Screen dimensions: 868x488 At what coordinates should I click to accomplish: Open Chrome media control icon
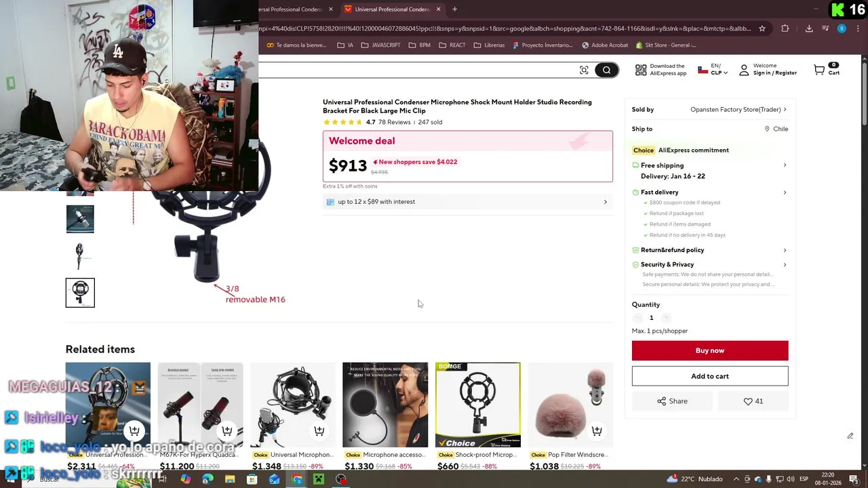[x=825, y=28]
